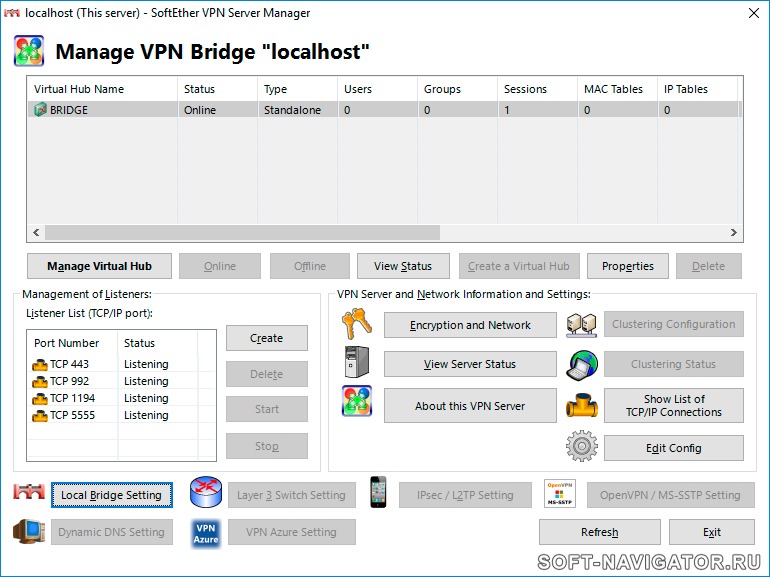Click the IPsec / L2TP Setting button

click(x=465, y=495)
